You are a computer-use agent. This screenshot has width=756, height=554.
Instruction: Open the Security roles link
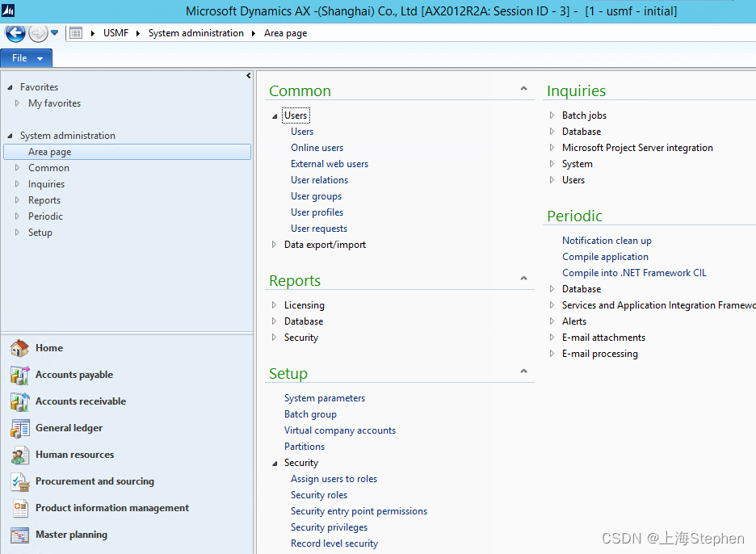[319, 495]
